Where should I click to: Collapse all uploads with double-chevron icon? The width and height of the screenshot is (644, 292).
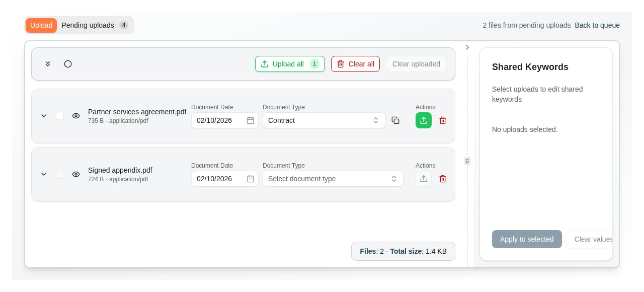48,64
